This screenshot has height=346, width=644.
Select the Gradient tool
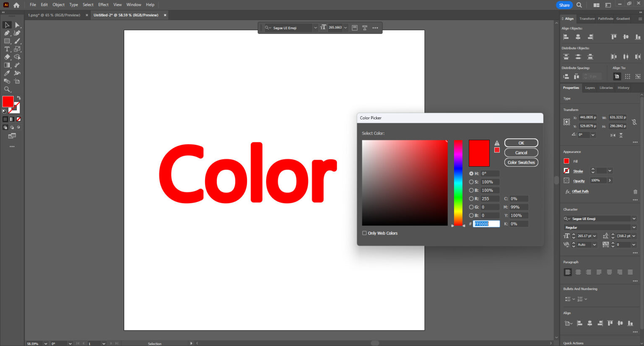pyautogui.click(x=7, y=65)
